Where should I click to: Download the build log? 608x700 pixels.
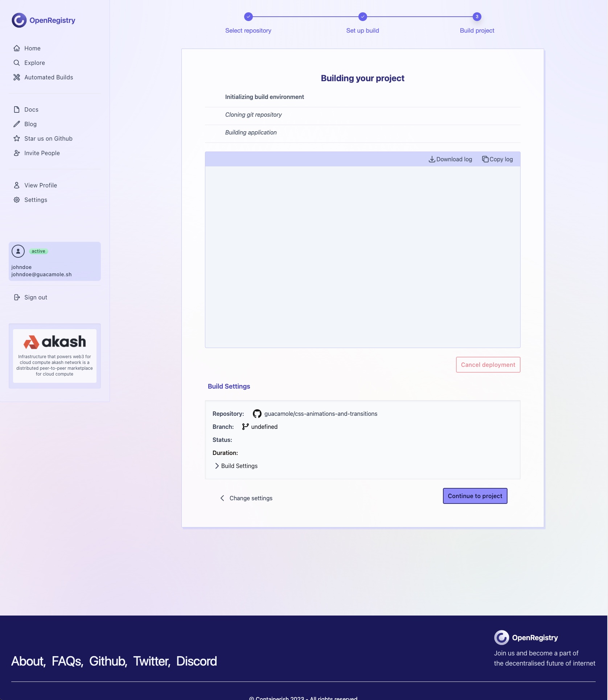[x=450, y=159]
